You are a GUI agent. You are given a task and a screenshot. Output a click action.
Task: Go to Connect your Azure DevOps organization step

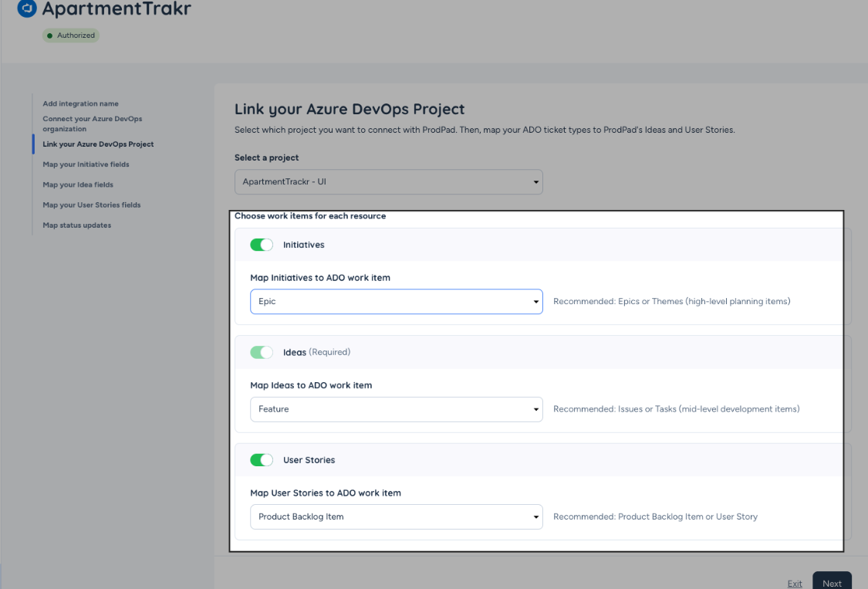tap(93, 124)
